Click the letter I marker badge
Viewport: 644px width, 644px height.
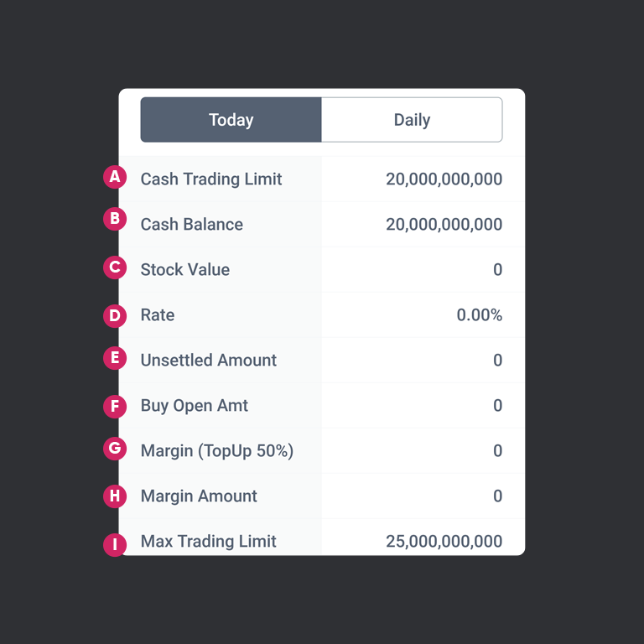pyautogui.click(x=114, y=545)
